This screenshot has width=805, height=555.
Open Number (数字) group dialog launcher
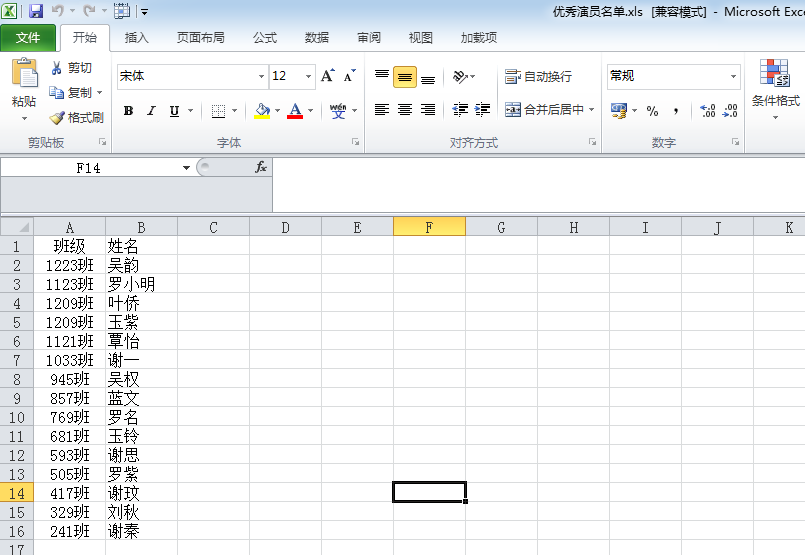click(x=736, y=142)
